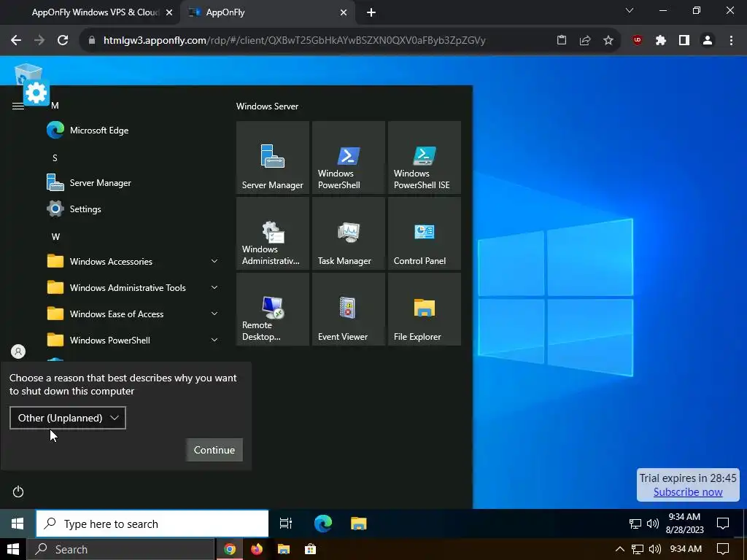
Task: Open Edge from the remote taskbar
Action: click(x=323, y=524)
